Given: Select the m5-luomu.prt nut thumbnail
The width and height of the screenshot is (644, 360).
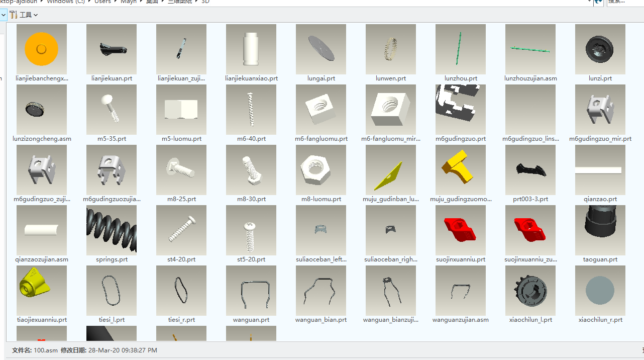Looking at the screenshot, I should [x=181, y=110].
